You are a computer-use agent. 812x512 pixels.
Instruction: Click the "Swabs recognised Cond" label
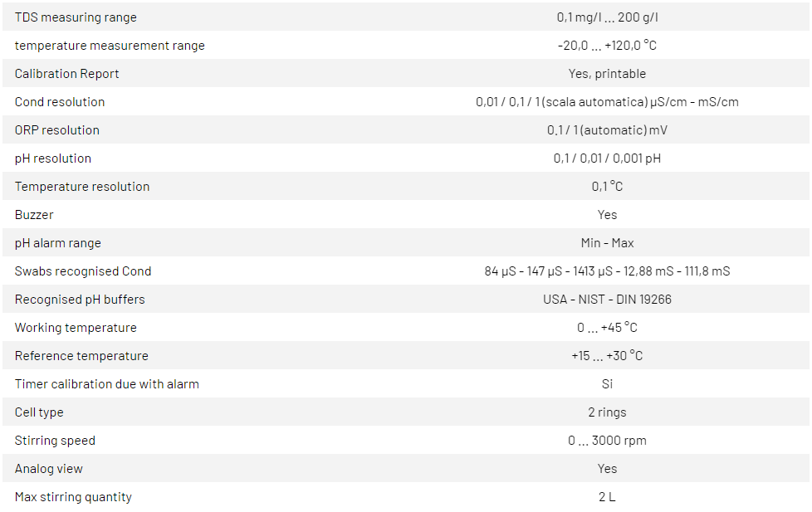[x=83, y=271]
